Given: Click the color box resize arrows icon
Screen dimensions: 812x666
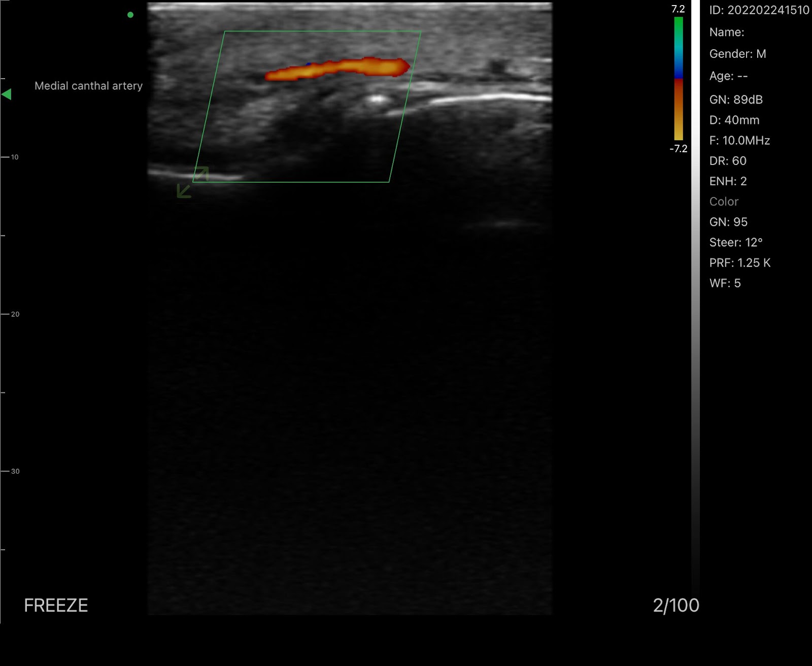Looking at the screenshot, I should pos(192,182).
